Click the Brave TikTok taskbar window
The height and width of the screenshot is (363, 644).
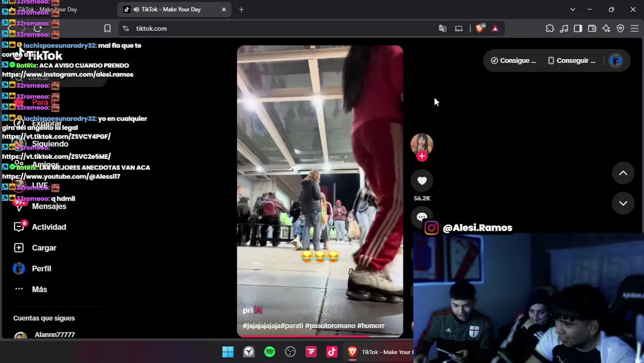coord(379,352)
